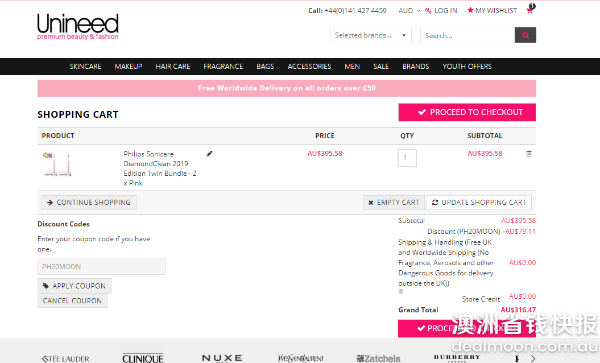Click the next arrow in brands carousel

click(533, 358)
